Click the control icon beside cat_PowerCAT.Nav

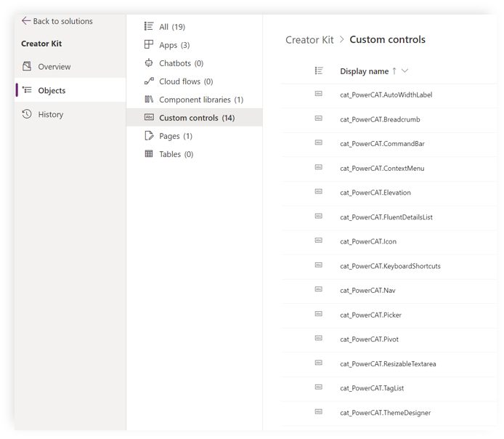319,289
